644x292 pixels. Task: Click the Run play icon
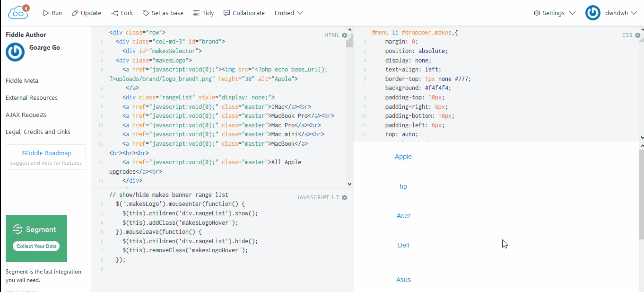coord(46,13)
